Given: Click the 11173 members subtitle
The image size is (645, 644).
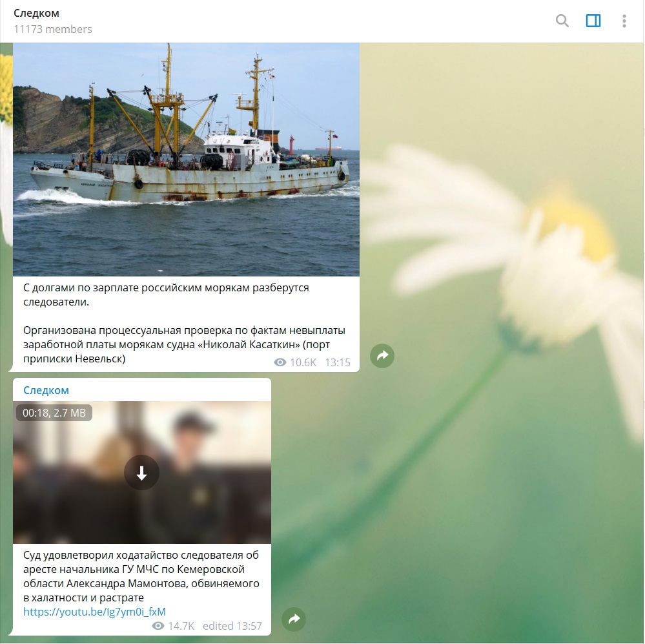Looking at the screenshot, I should (x=53, y=29).
